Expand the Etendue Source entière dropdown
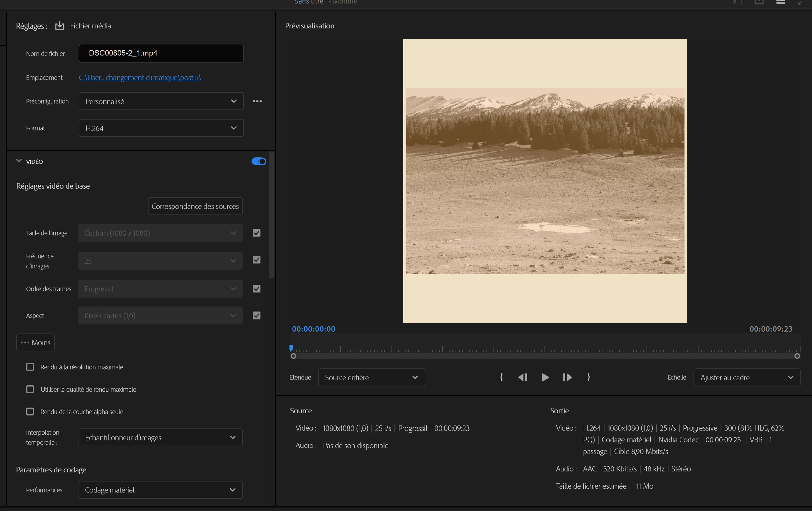Image resolution: width=812 pixels, height=511 pixels. click(371, 377)
